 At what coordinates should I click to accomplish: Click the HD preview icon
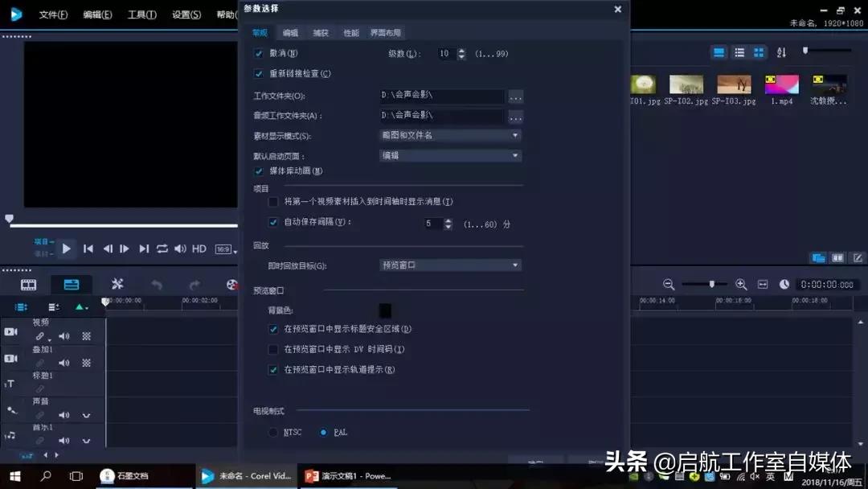(x=199, y=249)
